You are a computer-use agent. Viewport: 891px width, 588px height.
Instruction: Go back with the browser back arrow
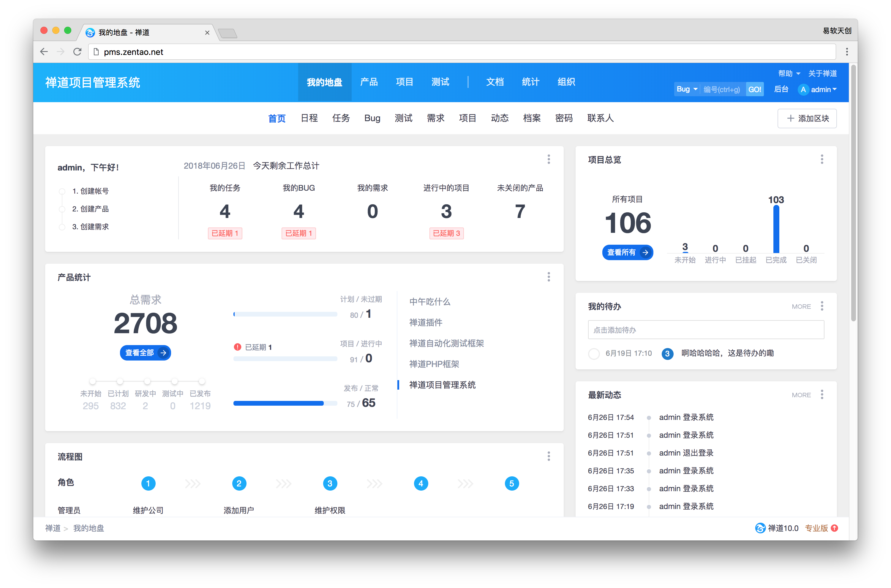(44, 52)
